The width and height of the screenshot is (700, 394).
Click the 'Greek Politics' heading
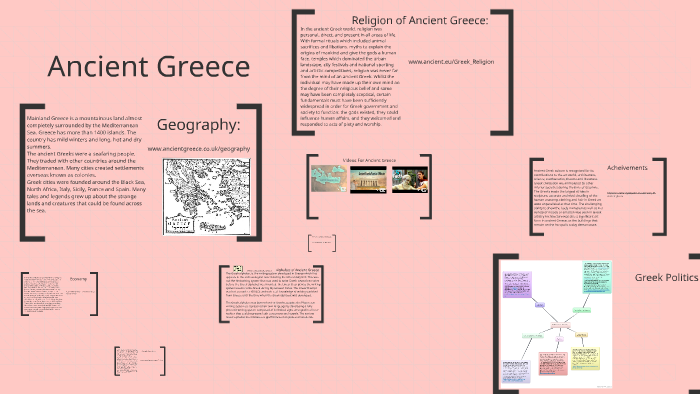[x=667, y=277]
